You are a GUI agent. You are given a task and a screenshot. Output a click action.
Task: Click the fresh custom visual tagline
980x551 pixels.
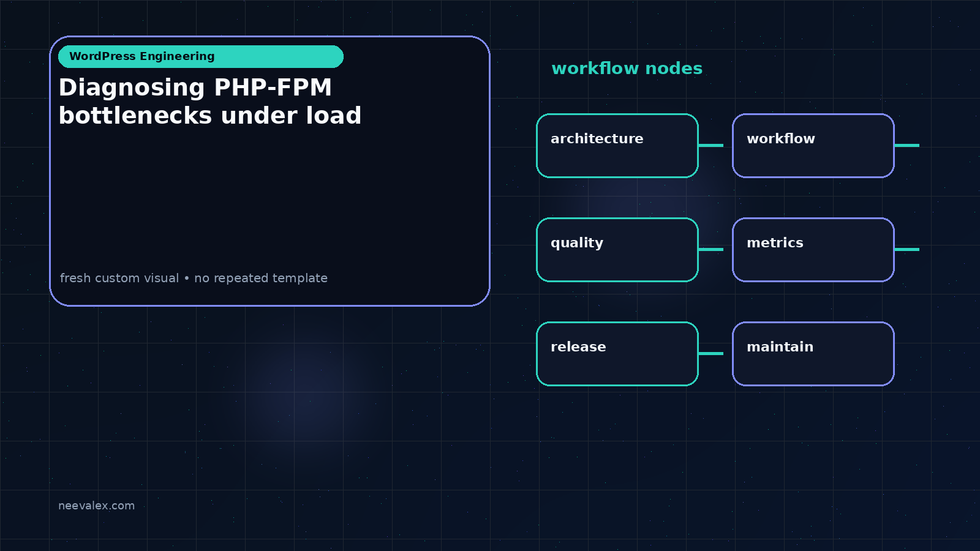194,278
